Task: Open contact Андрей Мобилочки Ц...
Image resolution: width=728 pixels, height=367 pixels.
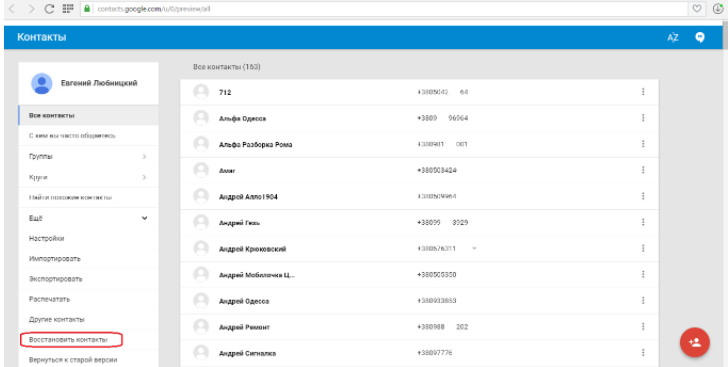Action: [x=257, y=275]
